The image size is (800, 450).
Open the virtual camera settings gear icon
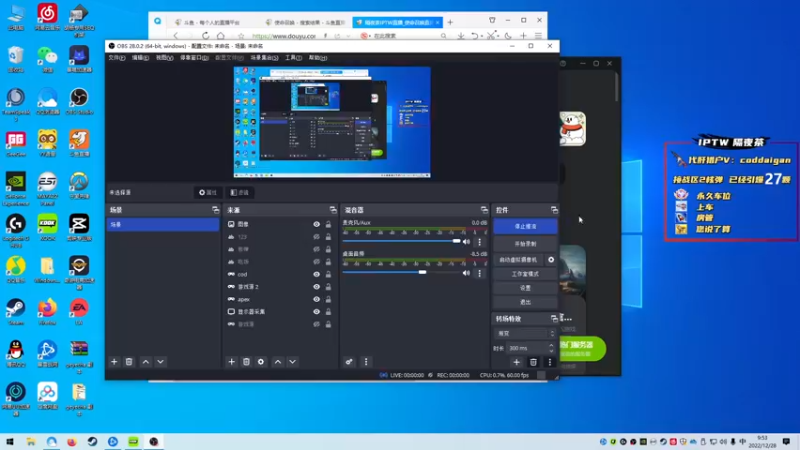(x=551, y=260)
